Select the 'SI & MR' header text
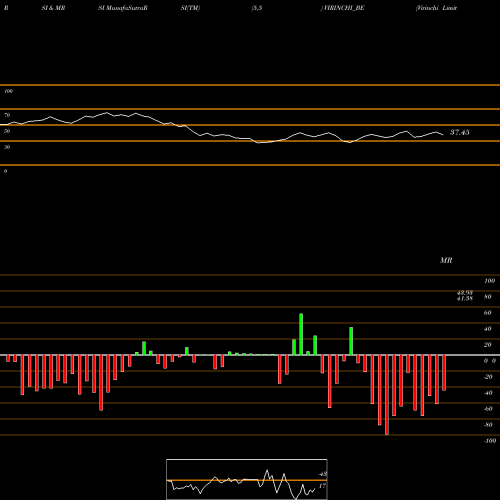 click(x=53, y=8)
